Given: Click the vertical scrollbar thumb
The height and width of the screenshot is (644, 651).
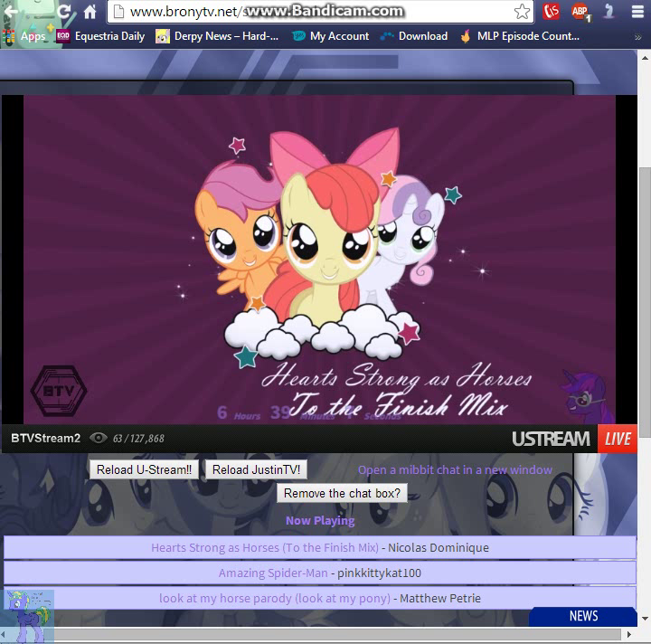Looking at the screenshot, I should pos(645,302).
